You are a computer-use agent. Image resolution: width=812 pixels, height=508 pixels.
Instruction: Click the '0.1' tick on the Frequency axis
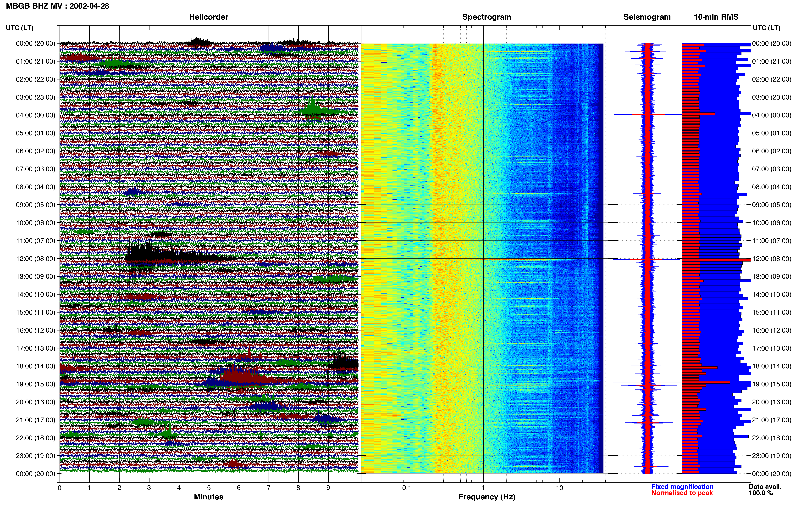tap(407, 488)
